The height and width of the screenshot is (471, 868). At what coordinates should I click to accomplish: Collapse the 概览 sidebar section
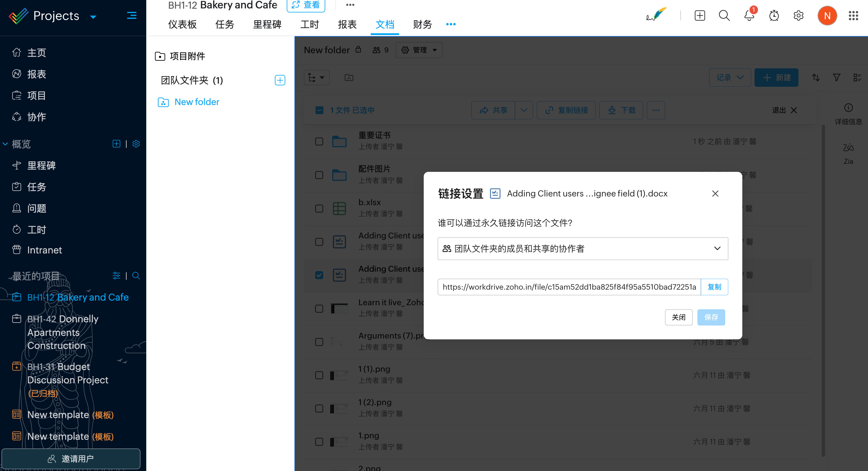tap(6, 144)
